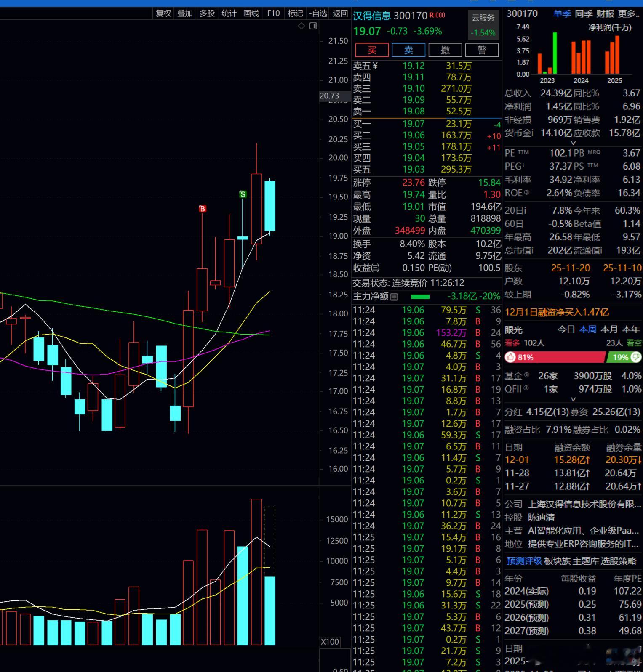Select the 本年 period tab
643x672 pixels.
pos(631,329)
